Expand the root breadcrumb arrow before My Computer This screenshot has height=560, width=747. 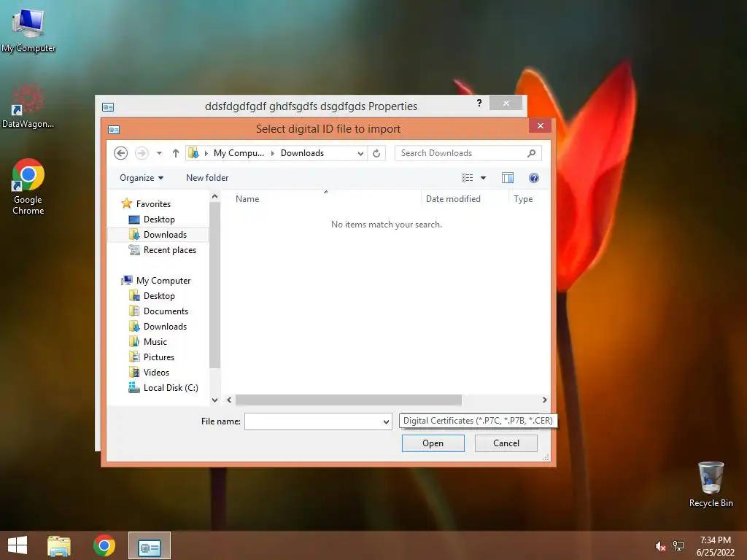(x=206, y=153)
